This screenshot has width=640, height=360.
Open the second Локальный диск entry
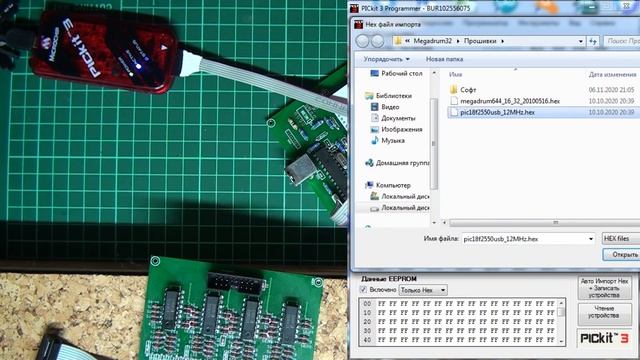click(x=405, y=208)
